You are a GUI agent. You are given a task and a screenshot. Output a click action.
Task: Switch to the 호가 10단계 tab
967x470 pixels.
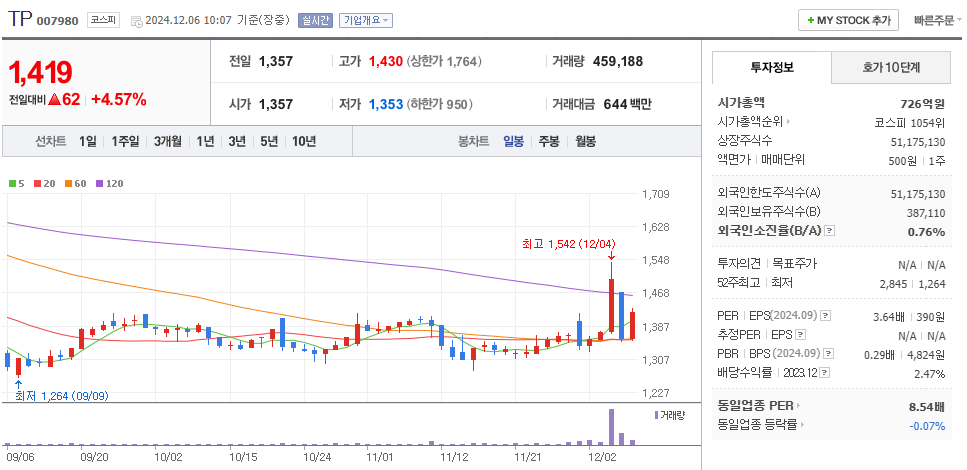point(891,68)
